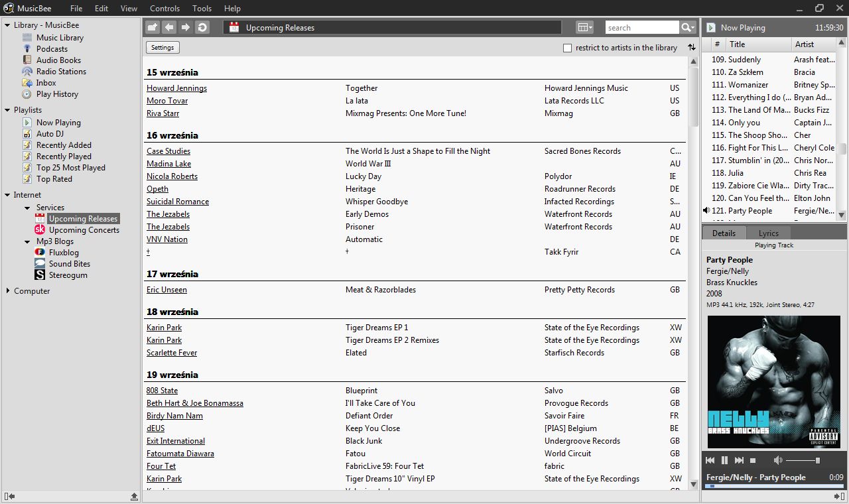Collapse the Services tree node
Image resolution: width=849 pixels, height=504 pixels.
click(27, 208)
